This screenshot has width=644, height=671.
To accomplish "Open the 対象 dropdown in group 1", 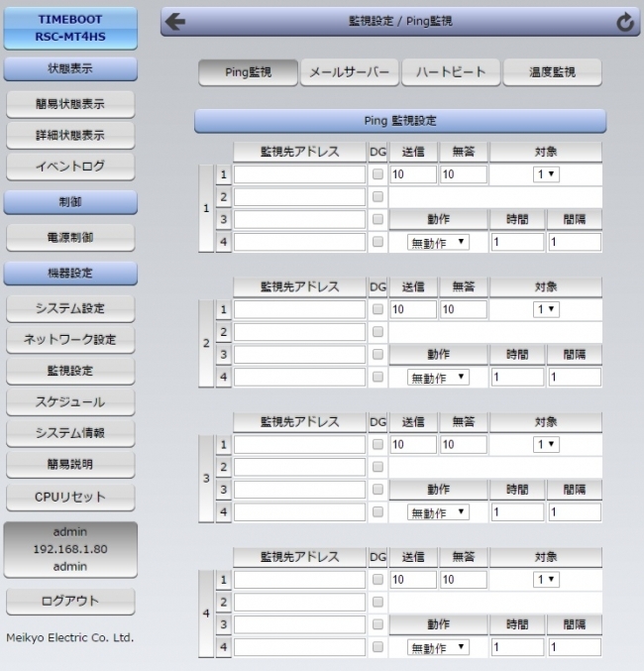I will (x=546, y=174).
